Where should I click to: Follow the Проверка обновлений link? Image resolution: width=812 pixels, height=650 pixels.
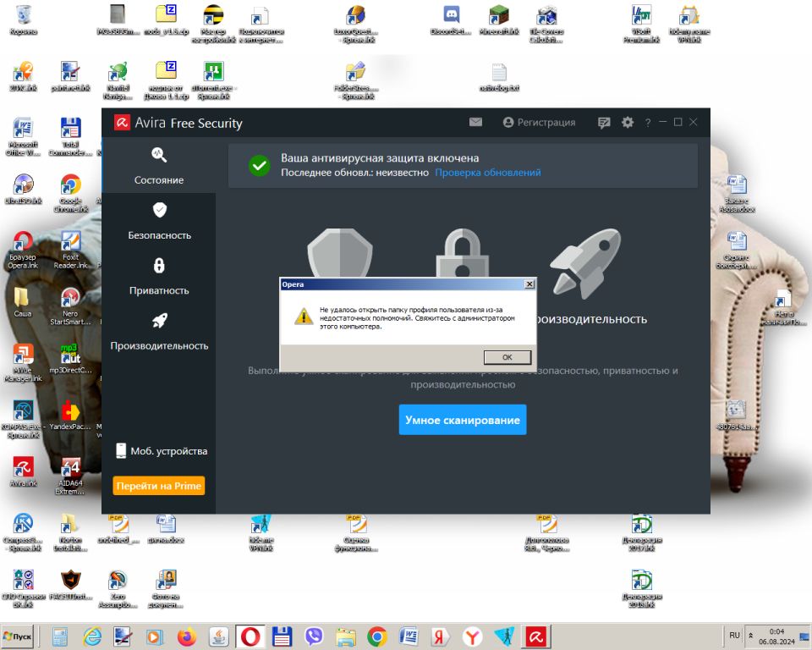click(488, 173)
